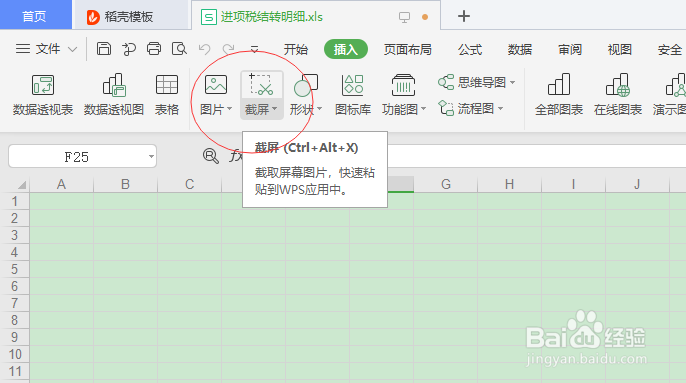Click the Redo arrow icon

[x=228, y=49]
